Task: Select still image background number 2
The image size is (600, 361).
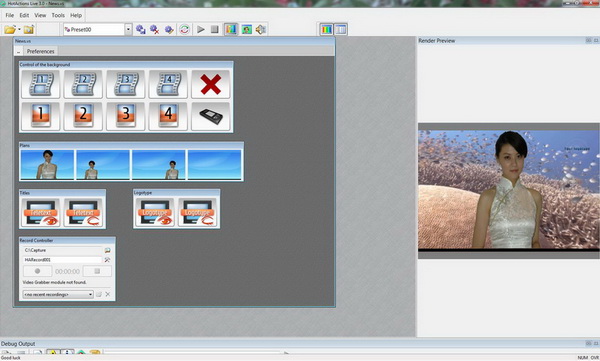Action: pyautogui.click(x=83, y=116)
